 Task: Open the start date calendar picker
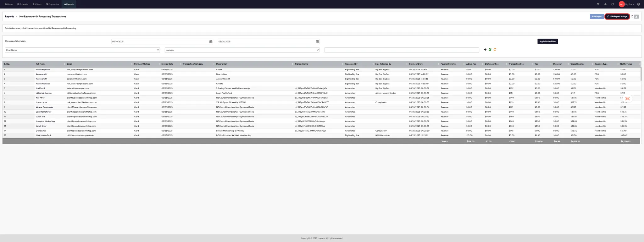(211, 41)
